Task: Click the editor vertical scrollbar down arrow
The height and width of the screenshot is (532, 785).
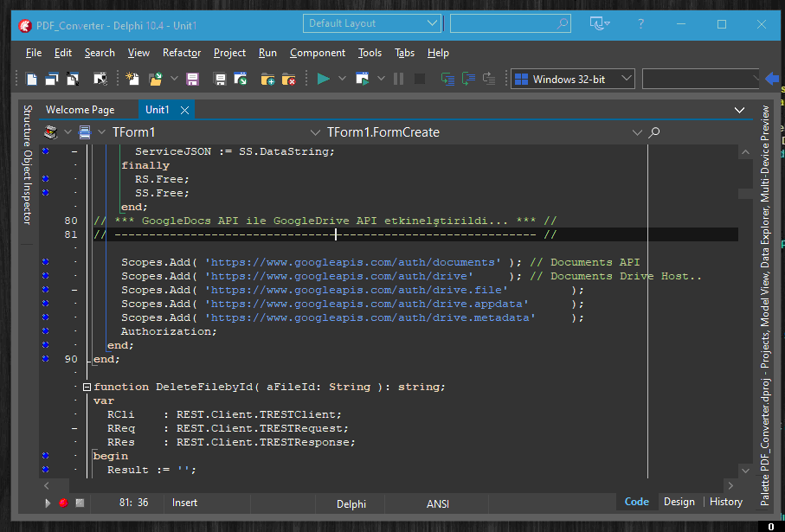Action: pos(745,471)
